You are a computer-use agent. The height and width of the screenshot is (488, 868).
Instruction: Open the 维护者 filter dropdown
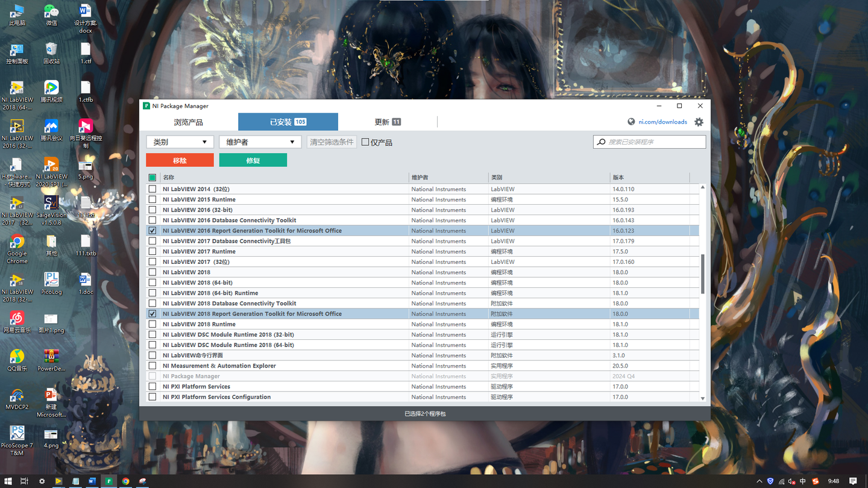pos(260,142)
